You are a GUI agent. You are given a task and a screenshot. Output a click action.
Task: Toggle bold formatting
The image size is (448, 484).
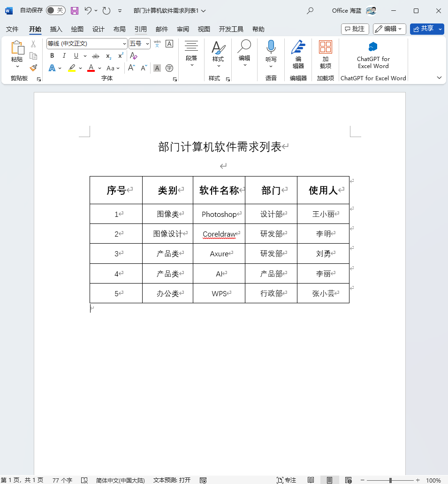pyautogui.click(x=52, y=56)
